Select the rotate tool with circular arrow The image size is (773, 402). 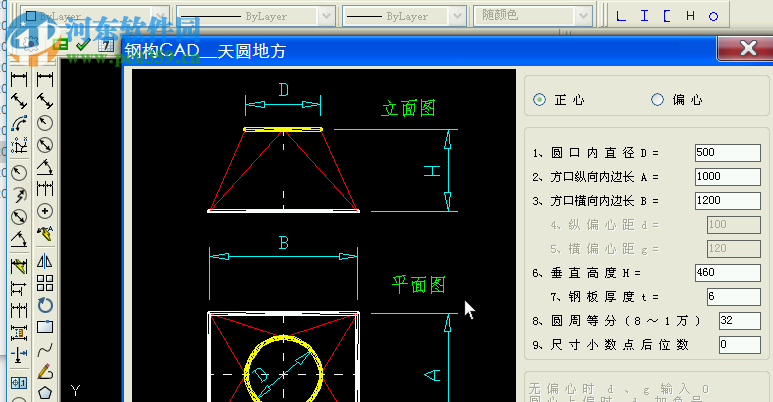45,305
